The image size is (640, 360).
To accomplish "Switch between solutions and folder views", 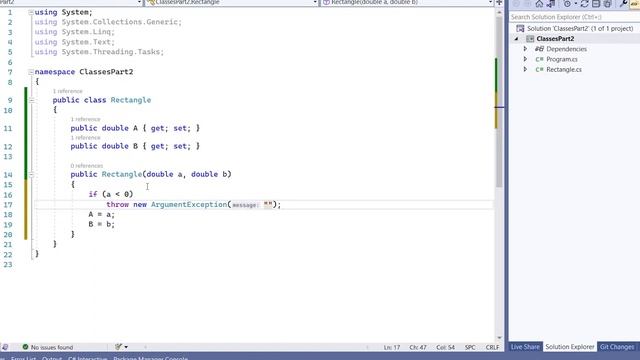I will click(551, 4).
